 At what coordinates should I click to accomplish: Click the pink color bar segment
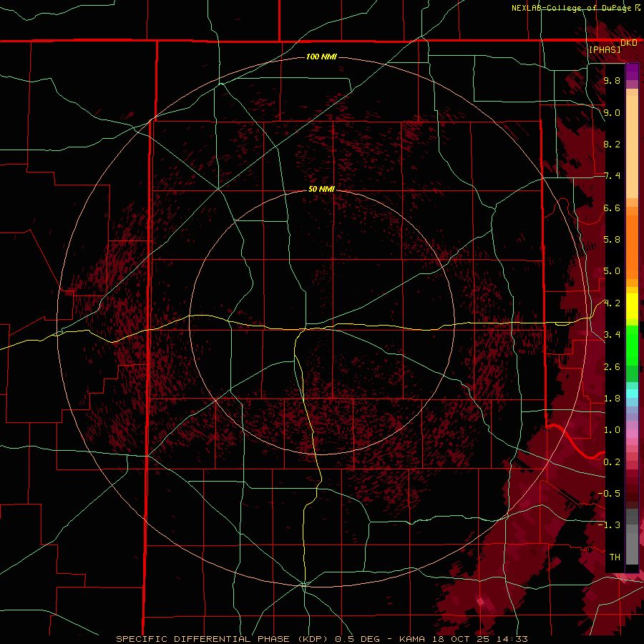click(632, 434)
